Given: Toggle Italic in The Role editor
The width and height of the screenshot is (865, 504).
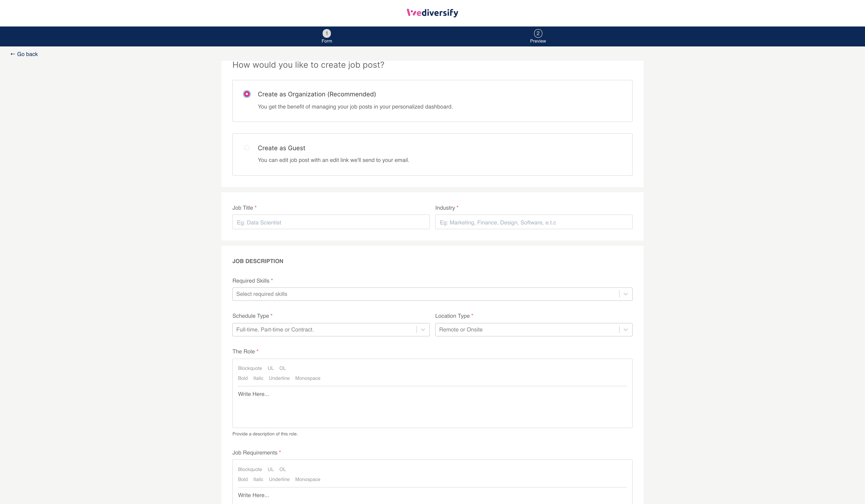Looking at the screenshot, I should pyautogui.click(x=258, y=378).
